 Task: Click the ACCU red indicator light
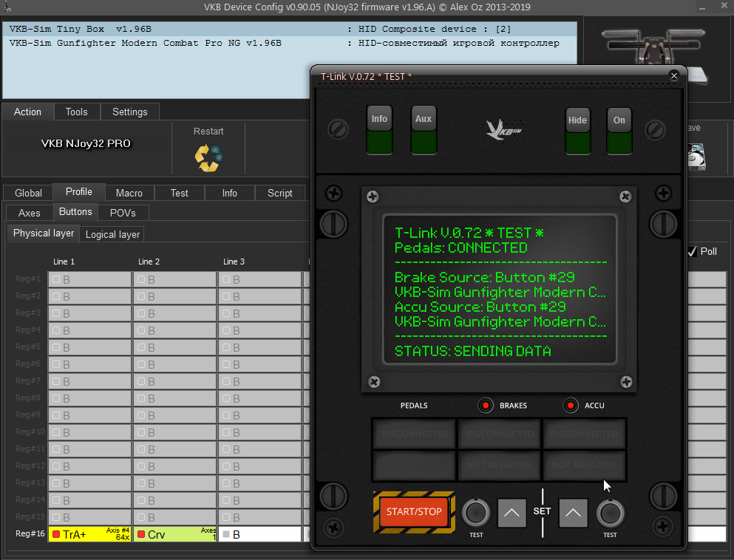click(x=571, y=405)
